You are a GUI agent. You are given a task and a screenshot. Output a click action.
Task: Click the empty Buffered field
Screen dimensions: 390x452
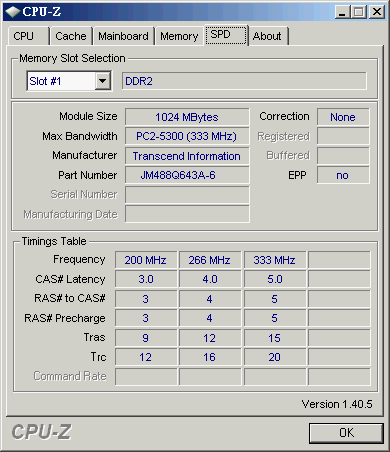343,156
